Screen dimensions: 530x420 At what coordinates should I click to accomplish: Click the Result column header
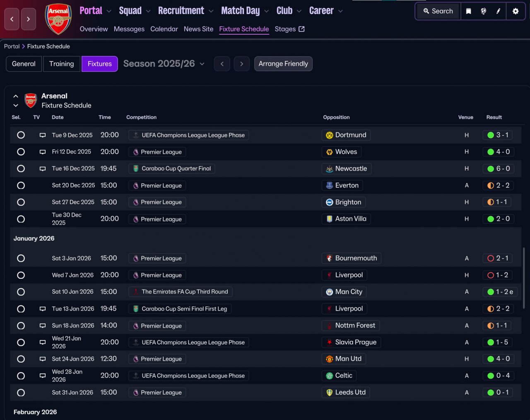[x=494, y=117]
